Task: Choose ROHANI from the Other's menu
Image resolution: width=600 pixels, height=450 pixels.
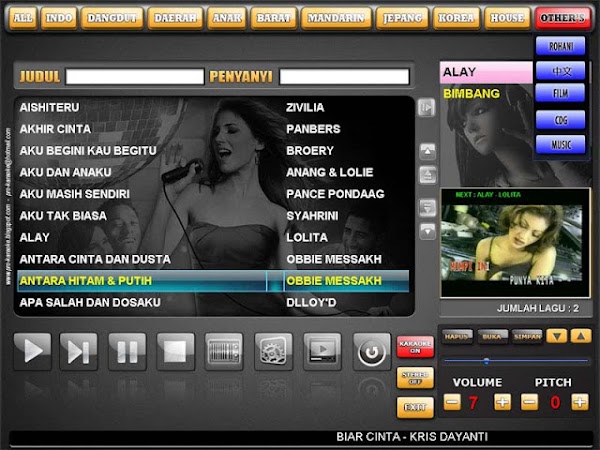Action: coord(561,46)
